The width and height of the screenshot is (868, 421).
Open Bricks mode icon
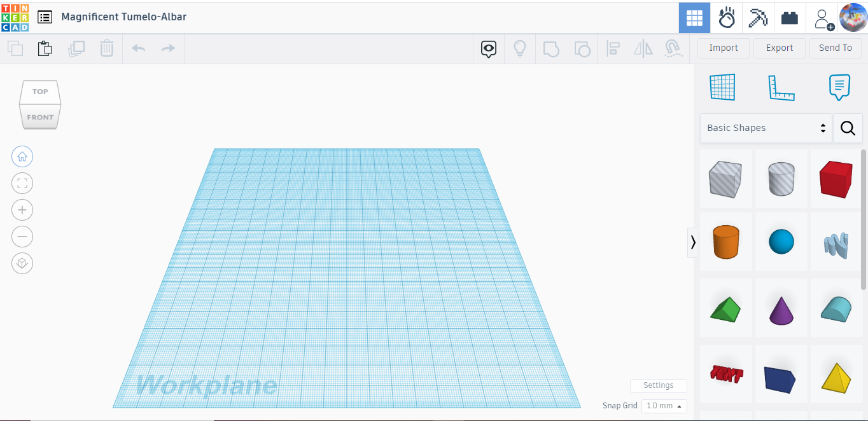pyautogui.click(x=790, y=17)
